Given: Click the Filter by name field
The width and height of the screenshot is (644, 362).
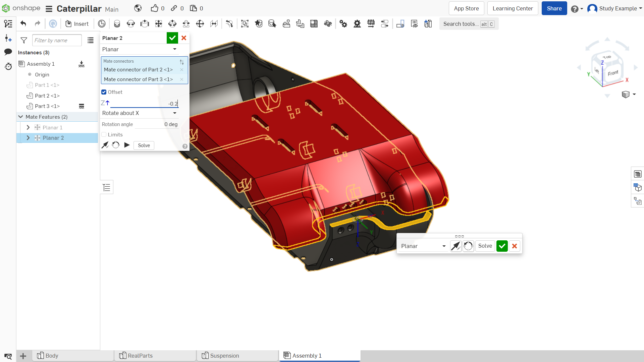Looking at the screenshot, I should click(x=57, y=41).
